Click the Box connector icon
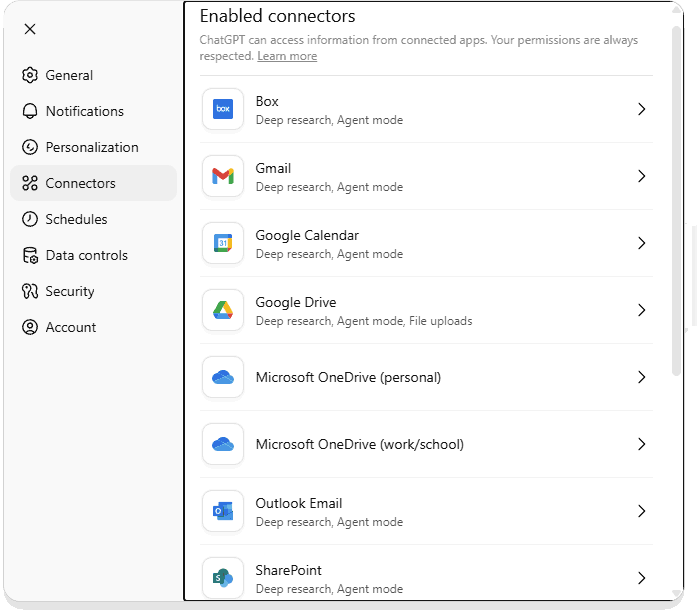697x614 pixels. pyautogui.click(x=223, y=109)
